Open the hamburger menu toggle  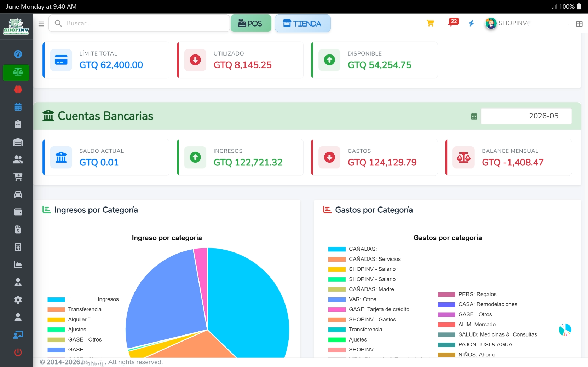coord(41,24)
